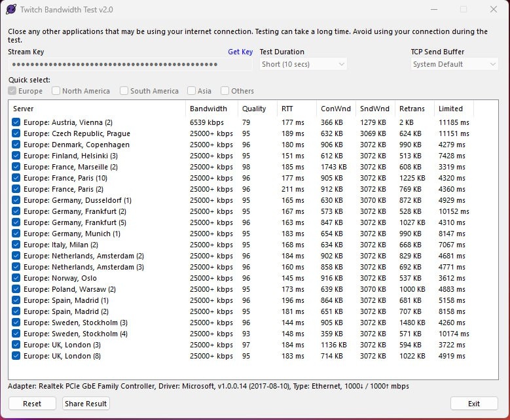This screenshot has height=420, width=510.
Task: Sort by the Quality column header
Action: click(257, 109)
